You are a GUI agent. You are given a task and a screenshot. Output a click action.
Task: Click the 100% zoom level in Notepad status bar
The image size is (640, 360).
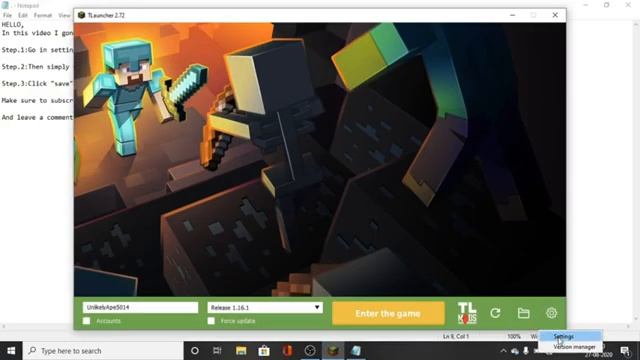(514, 336)
